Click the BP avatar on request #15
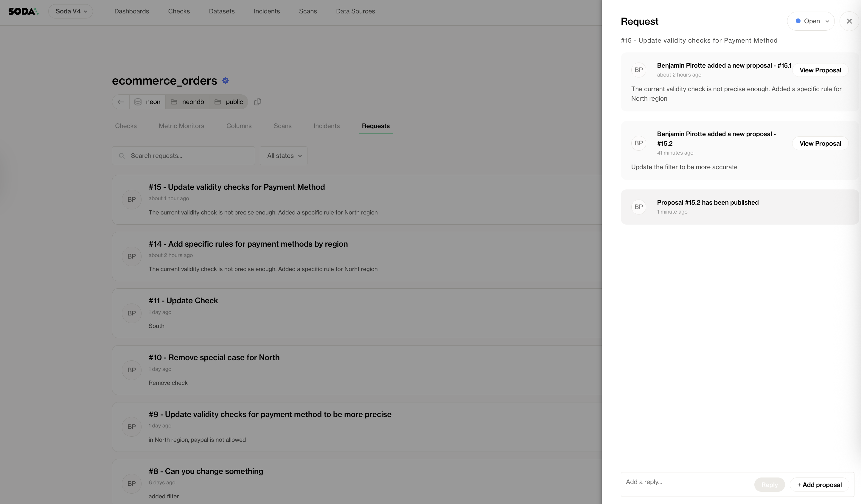861x504 pixels. [x=132, y=200]
